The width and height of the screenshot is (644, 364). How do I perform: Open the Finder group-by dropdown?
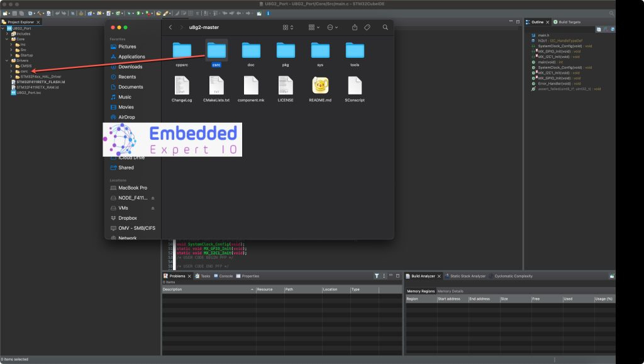(314, 27)
